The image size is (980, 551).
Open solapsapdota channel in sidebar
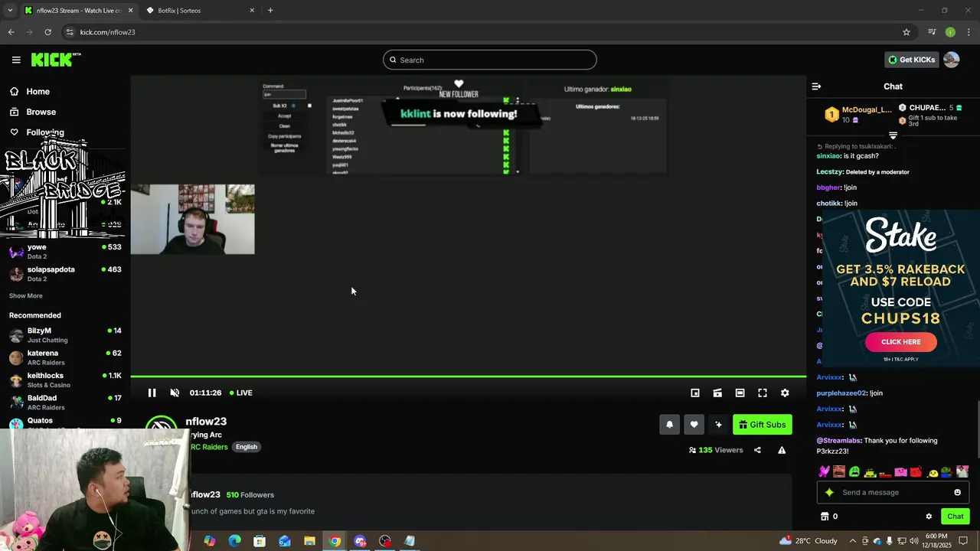pos(65,274)
